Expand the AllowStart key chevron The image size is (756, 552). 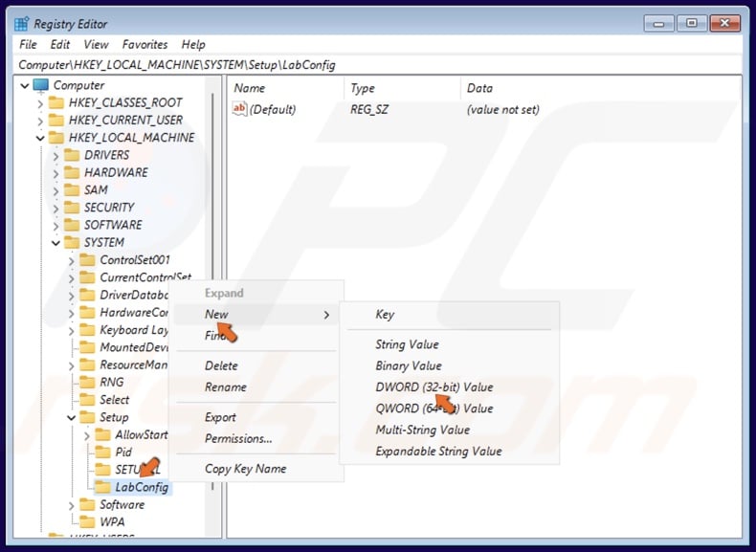(x=87, y=435)
